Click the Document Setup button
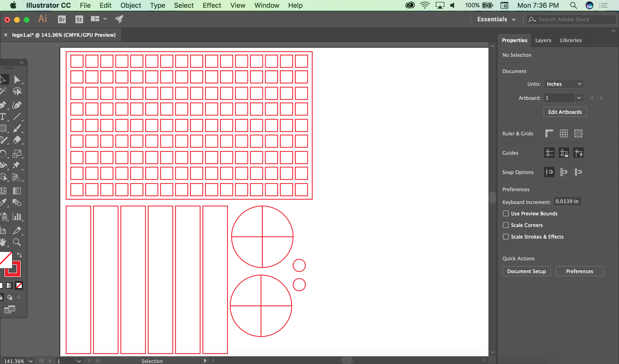619x364 pixels. pyautogui.click(x=526, y=271)
